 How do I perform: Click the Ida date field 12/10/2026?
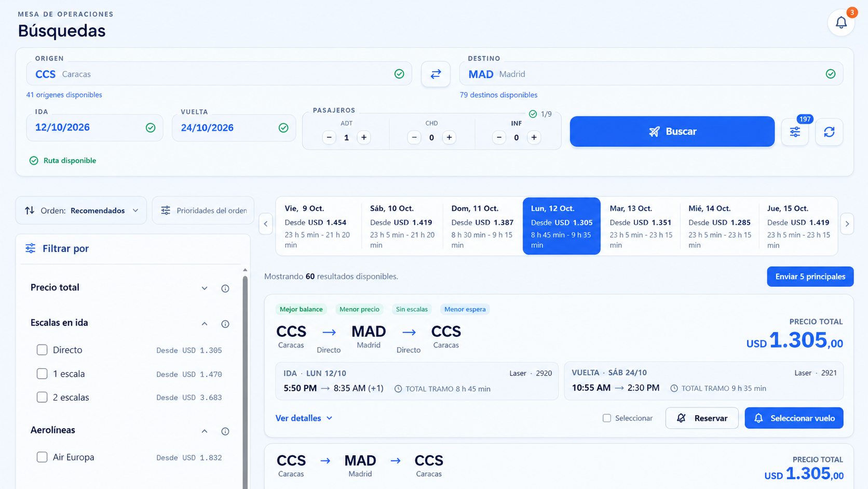click(94, 128)
